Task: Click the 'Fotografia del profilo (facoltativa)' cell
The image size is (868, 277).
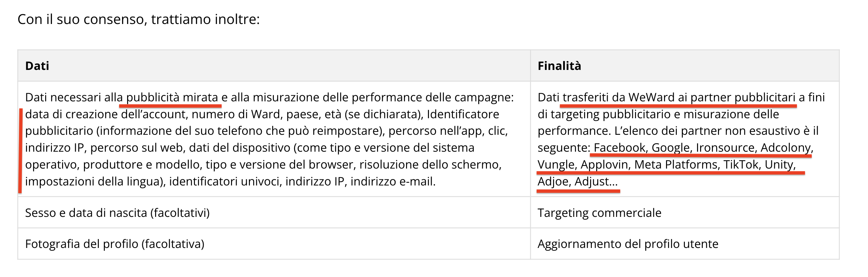Action: click(x=115, y=244)
